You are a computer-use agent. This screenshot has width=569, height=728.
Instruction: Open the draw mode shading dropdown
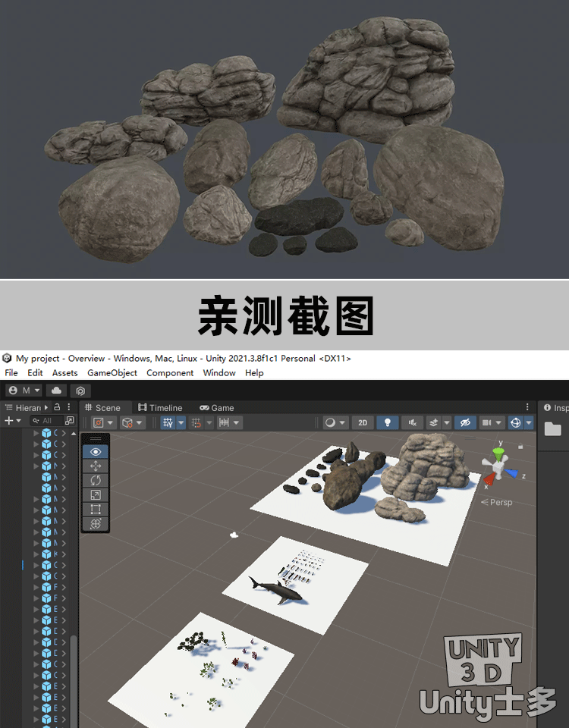[335, 422]
